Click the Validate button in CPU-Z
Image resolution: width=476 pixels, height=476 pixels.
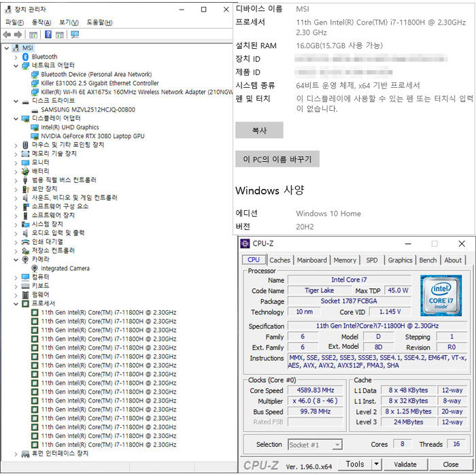[x=405, y=464]
